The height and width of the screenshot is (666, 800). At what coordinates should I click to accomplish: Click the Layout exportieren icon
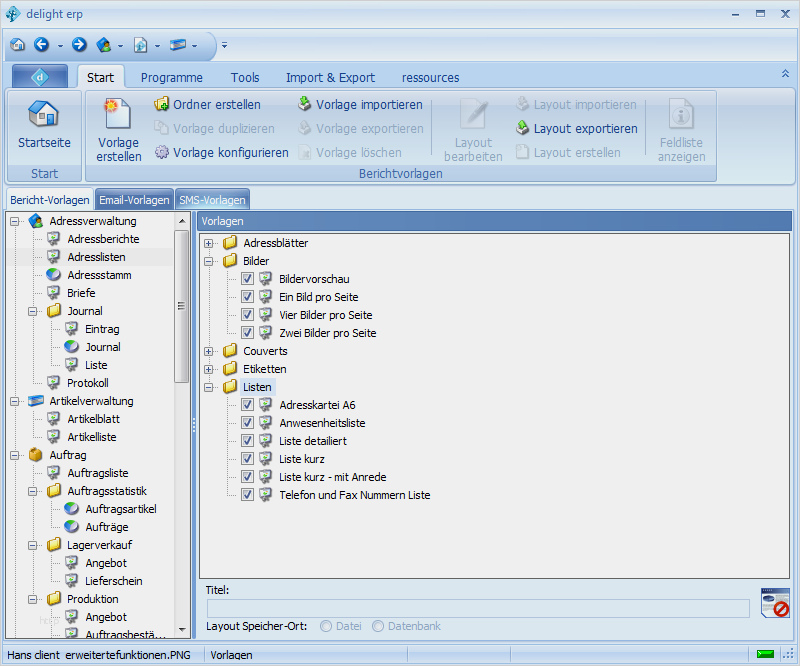(522, 128)
